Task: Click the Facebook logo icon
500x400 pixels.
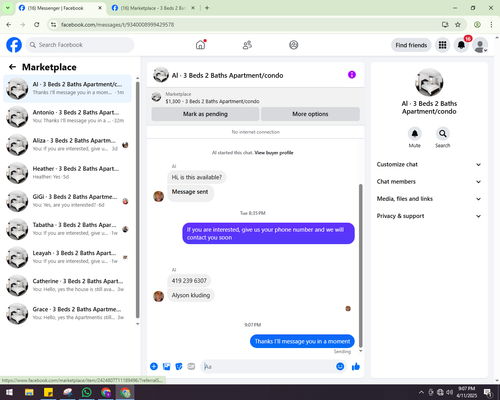Action: point(14,45)
